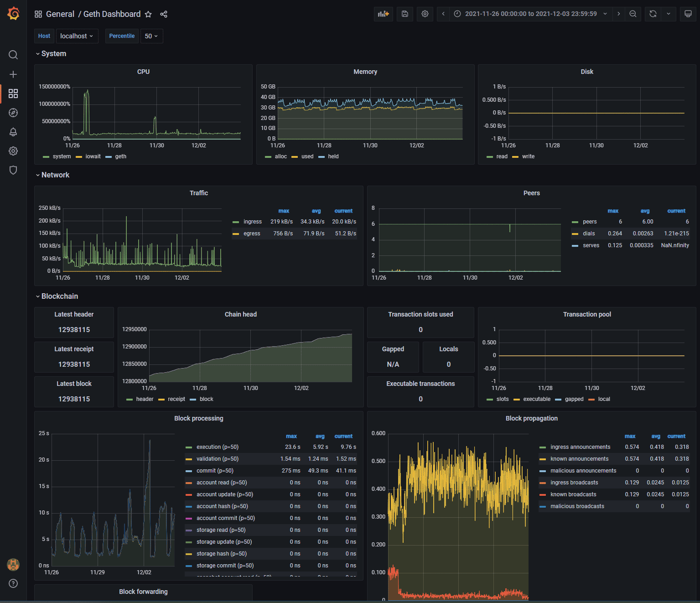Zoom out the time range
Viewport: 700px width, 603px height.
point(633,14)
